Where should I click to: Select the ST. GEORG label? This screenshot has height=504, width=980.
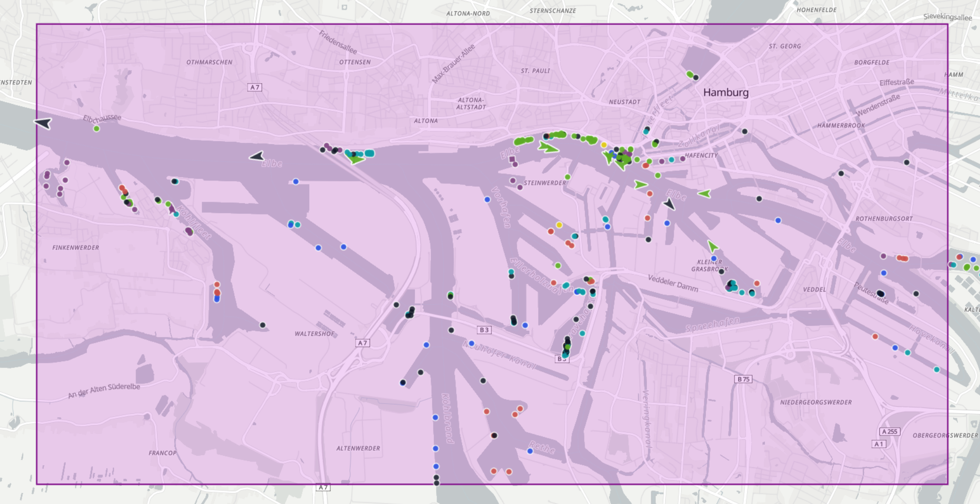click(785, 46)
